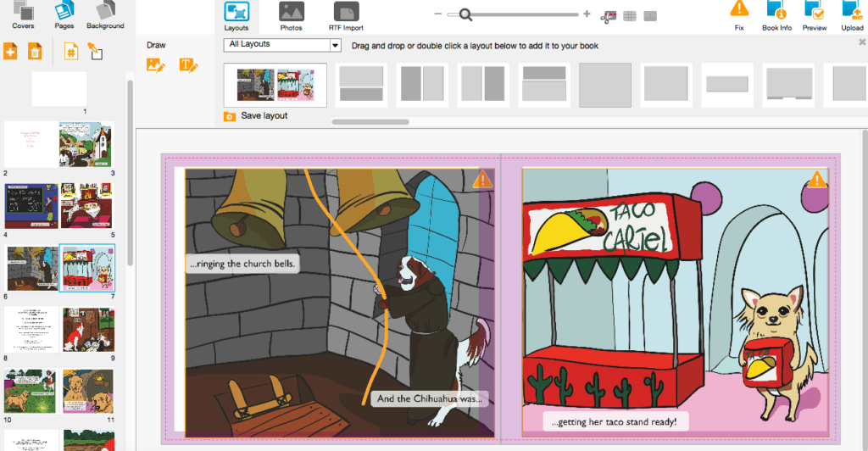Select current spread layout thumbnail

coord(275,86)
